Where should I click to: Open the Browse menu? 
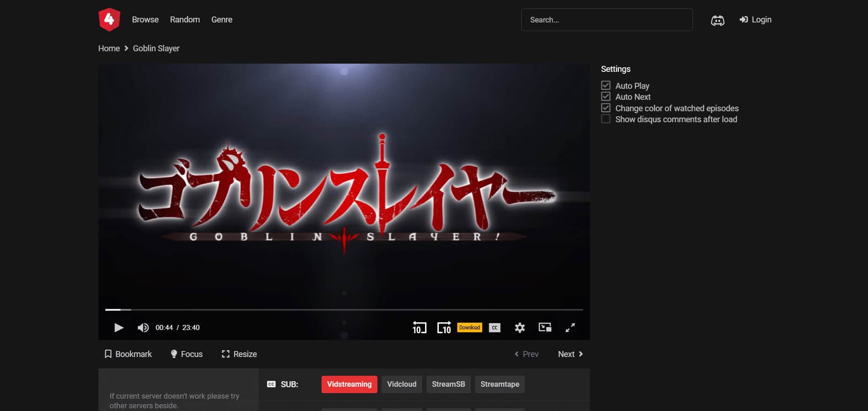click(x=145, y=20)
